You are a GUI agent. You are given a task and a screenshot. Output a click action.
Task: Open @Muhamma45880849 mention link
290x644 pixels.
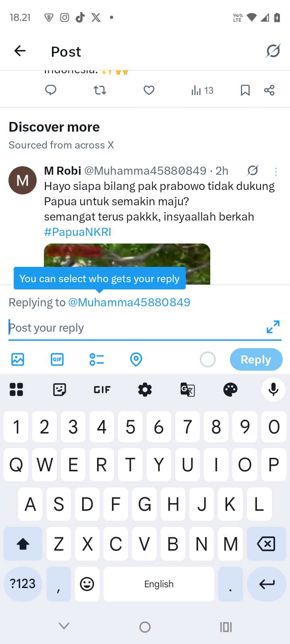pos(129,302)
